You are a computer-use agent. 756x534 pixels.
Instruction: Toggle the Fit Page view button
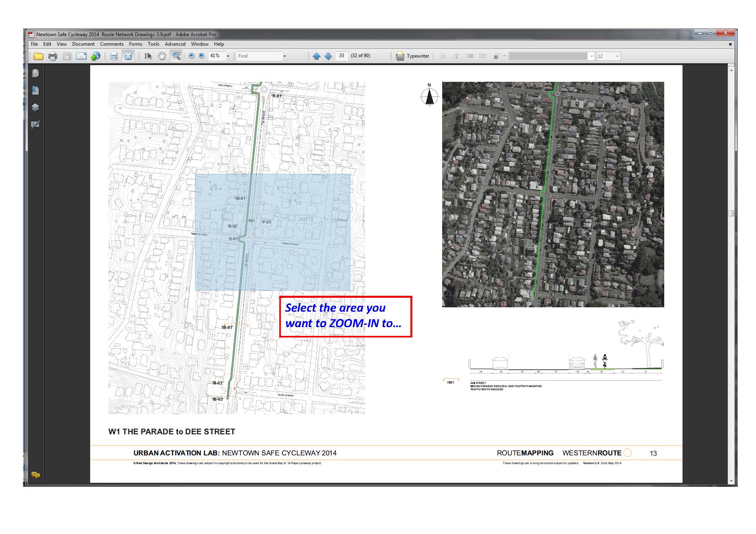coord(128,56)
